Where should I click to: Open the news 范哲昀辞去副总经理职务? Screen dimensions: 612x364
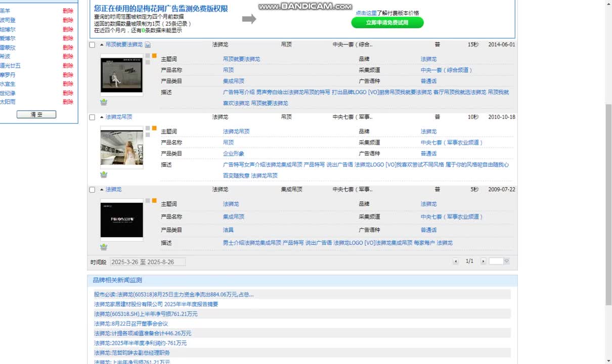tap(132, 353)
